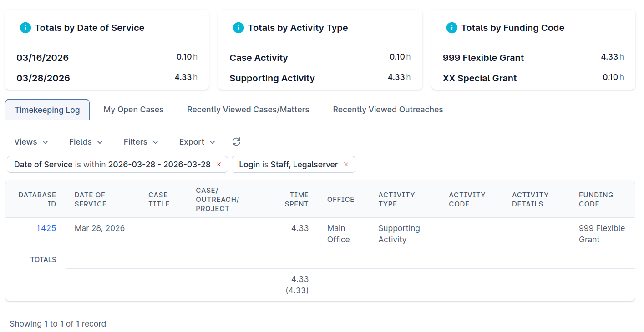The width and height of the screenshot is (644, 332).
Task: Refresh the timekeeping list
Action: [x=236, y=142]
